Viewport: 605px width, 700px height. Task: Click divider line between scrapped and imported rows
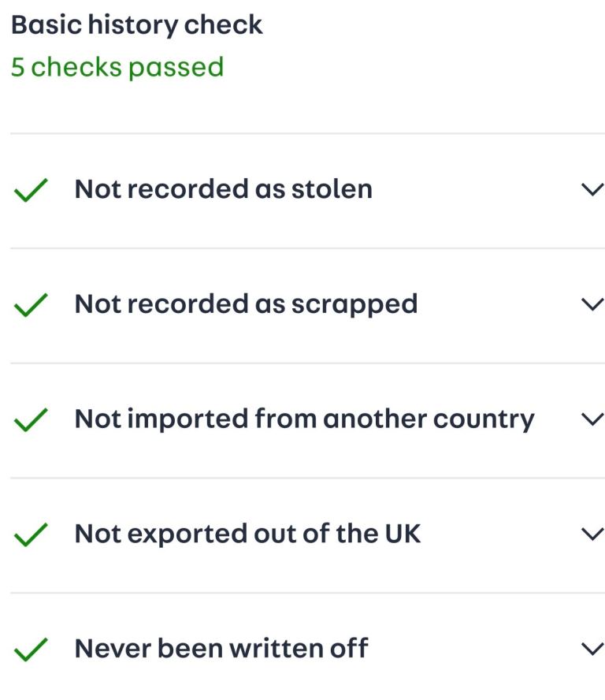pyautogui.click(x=307, y=363)
